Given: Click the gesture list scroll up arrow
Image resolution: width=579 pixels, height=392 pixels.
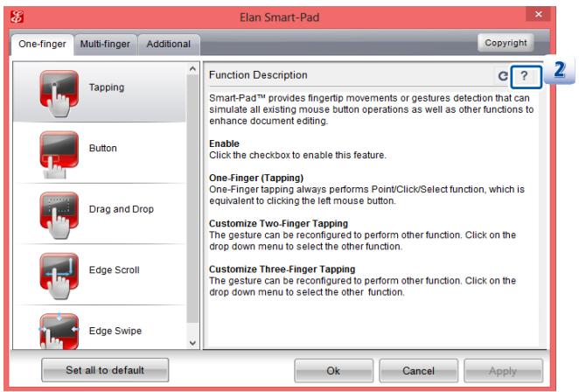Looking at the screenshot, I should 192,69.
